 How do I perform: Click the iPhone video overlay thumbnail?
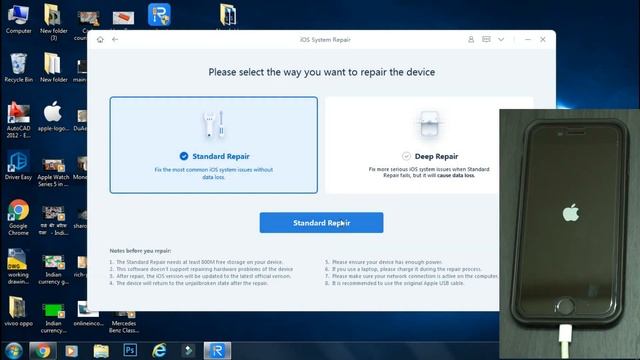(570, 235)
